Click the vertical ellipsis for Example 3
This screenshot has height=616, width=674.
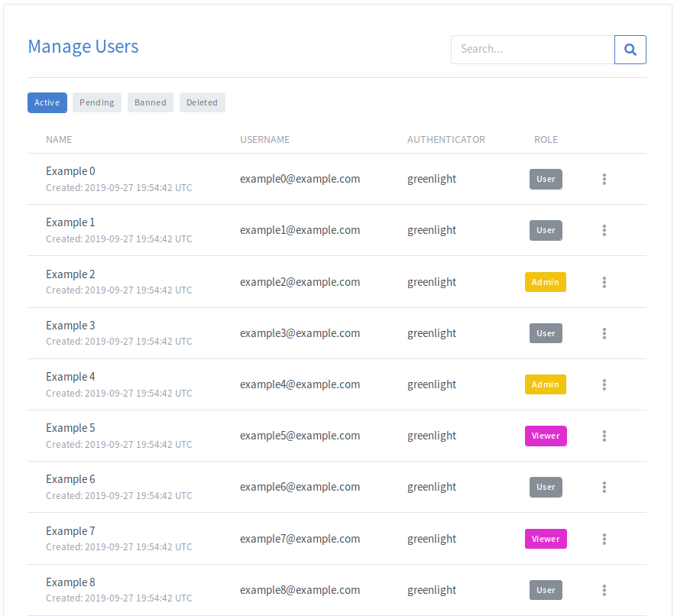point(604,333)
